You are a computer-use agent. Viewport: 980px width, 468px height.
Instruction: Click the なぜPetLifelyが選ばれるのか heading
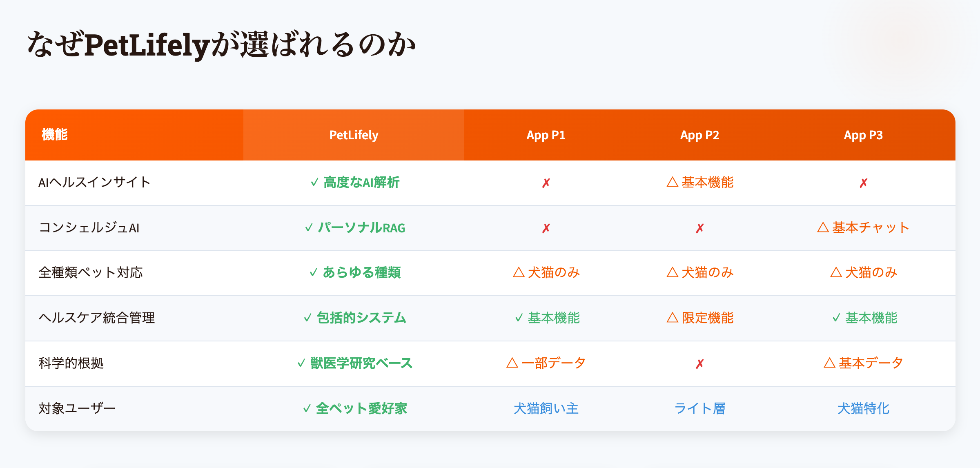pyautogui.click(x=221, y=45)
